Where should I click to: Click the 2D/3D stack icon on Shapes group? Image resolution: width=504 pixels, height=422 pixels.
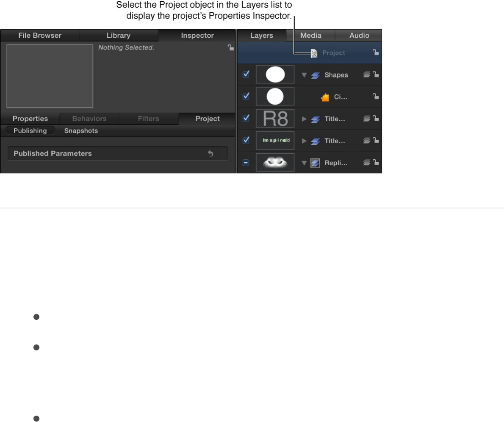pos(367,75)
